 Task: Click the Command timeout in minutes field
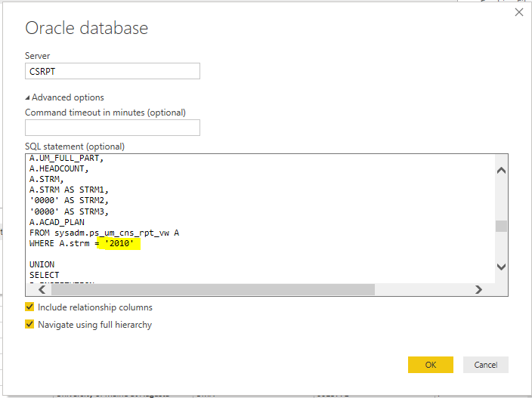click(113, 128)
